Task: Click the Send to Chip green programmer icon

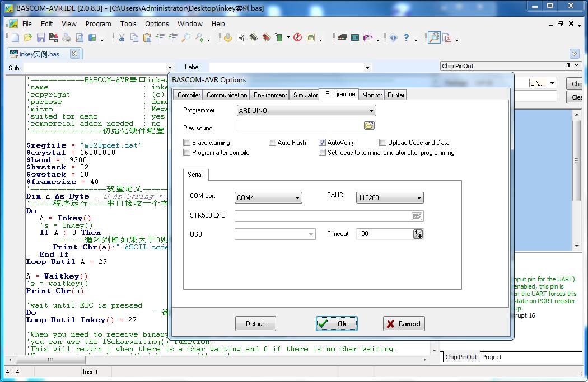Action: 279,37
